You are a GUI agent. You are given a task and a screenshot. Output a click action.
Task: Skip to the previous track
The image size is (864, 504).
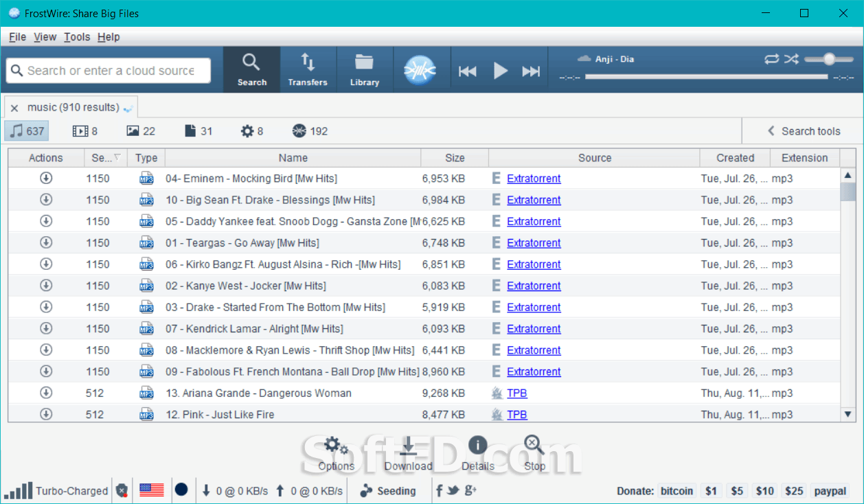tap(468, 71)
